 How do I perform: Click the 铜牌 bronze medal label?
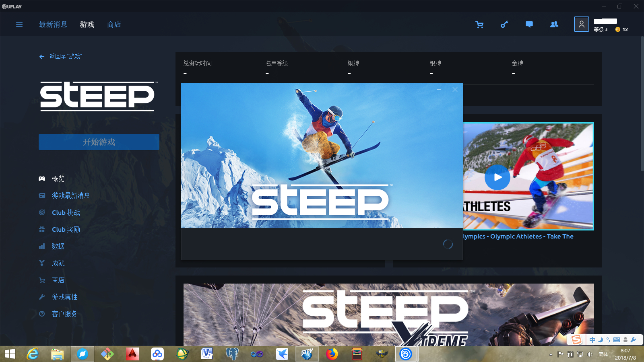[x=353, y=63]
